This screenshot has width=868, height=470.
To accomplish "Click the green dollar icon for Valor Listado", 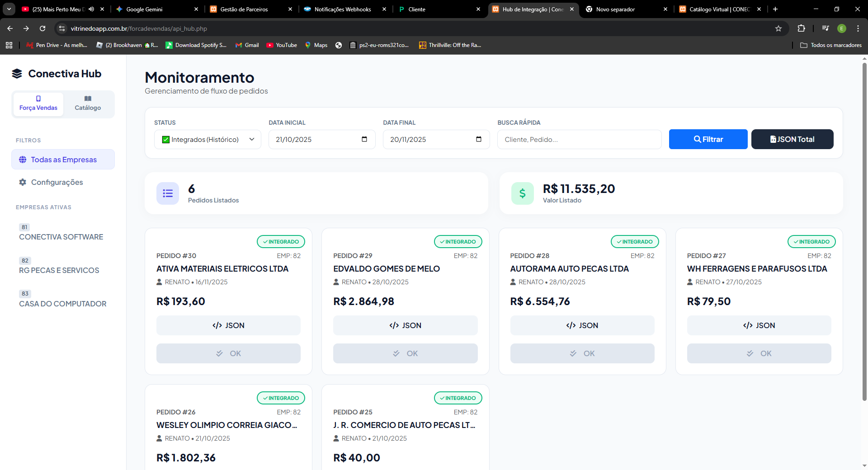I will tap(522, 193).
